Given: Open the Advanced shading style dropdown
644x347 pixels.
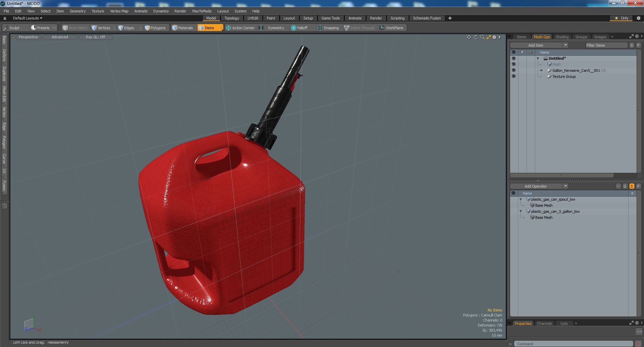Looking at the screenshot, I should (x=60, y=37).
